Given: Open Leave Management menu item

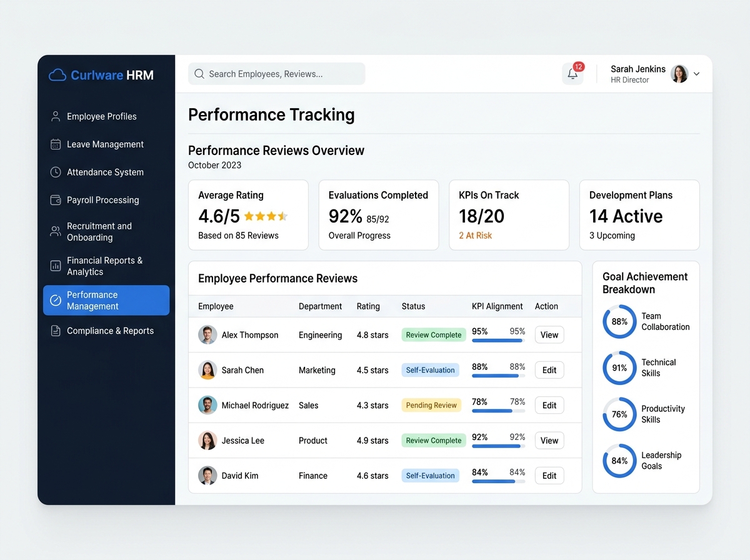Looking at the screenshot, I should (106, 144).
